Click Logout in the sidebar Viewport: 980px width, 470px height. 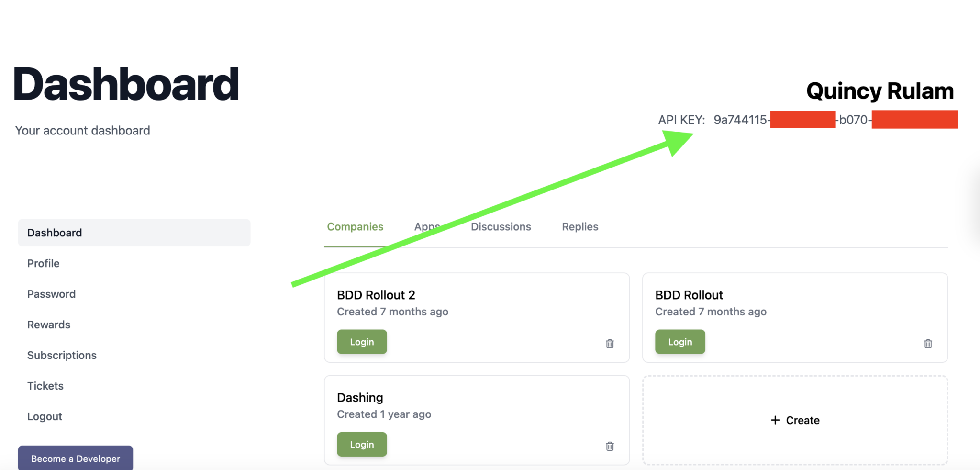click(45, 417)
